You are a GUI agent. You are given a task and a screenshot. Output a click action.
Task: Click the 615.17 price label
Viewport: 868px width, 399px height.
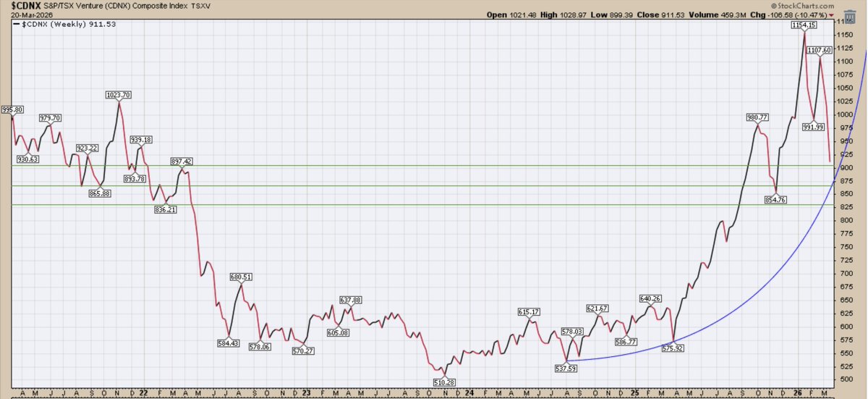[x=529, y=311]
